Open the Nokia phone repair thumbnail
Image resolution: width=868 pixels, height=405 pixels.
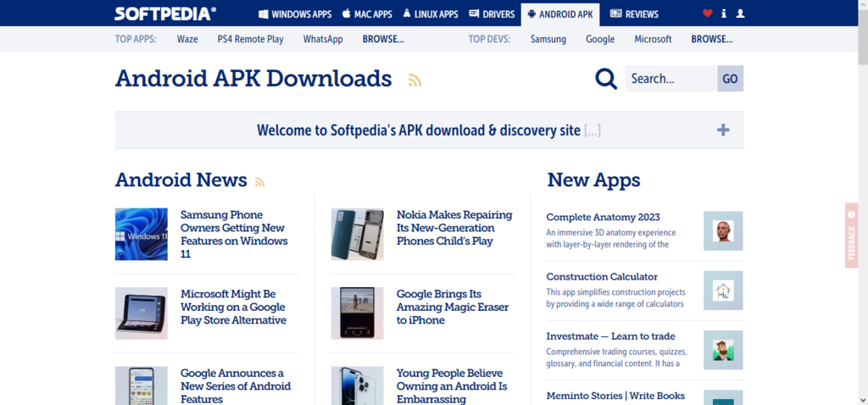357,234
